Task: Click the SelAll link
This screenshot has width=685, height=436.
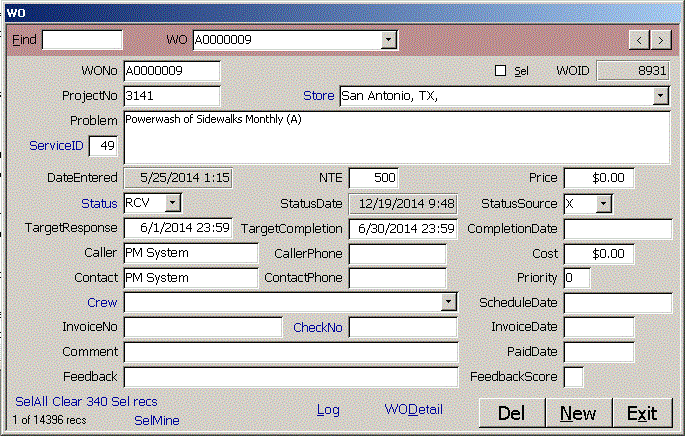Action: pyautogui.click(x=32, y=401)
